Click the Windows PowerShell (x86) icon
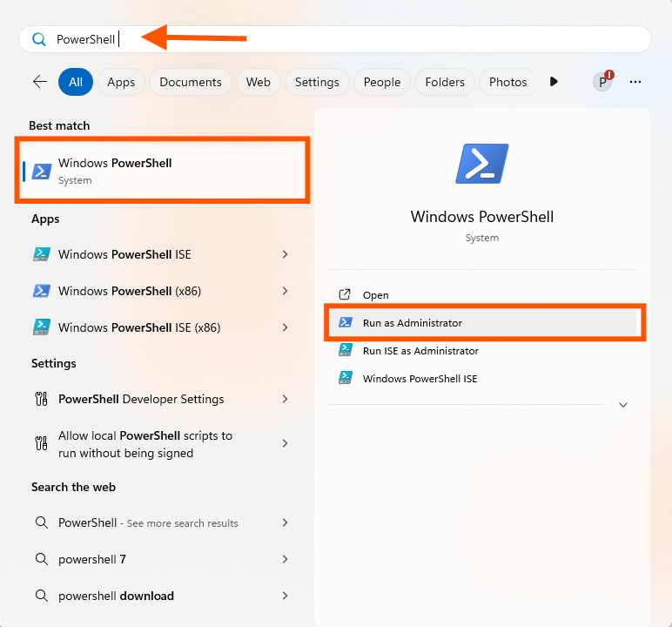Image resolution: width=672 pixels, height=627 pixels. coord(42,291)
